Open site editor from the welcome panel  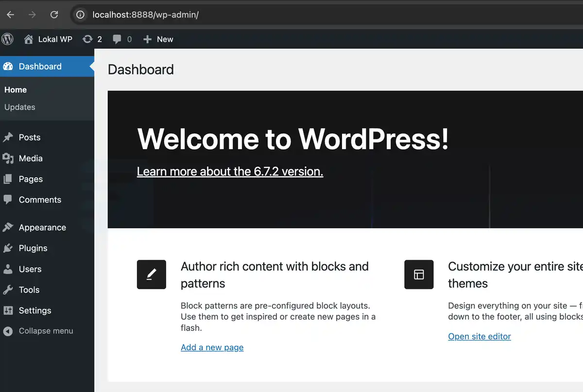480,336
